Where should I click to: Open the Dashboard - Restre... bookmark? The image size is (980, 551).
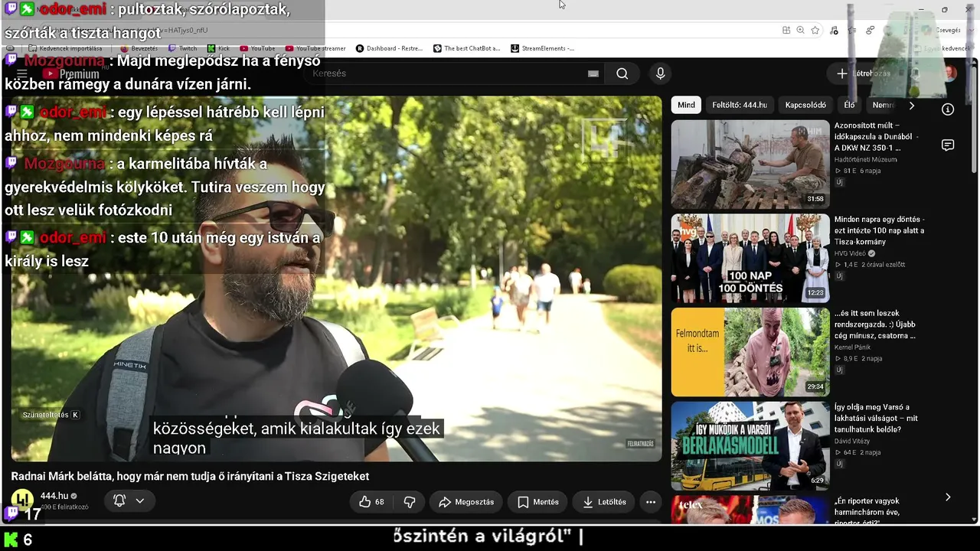389,48
